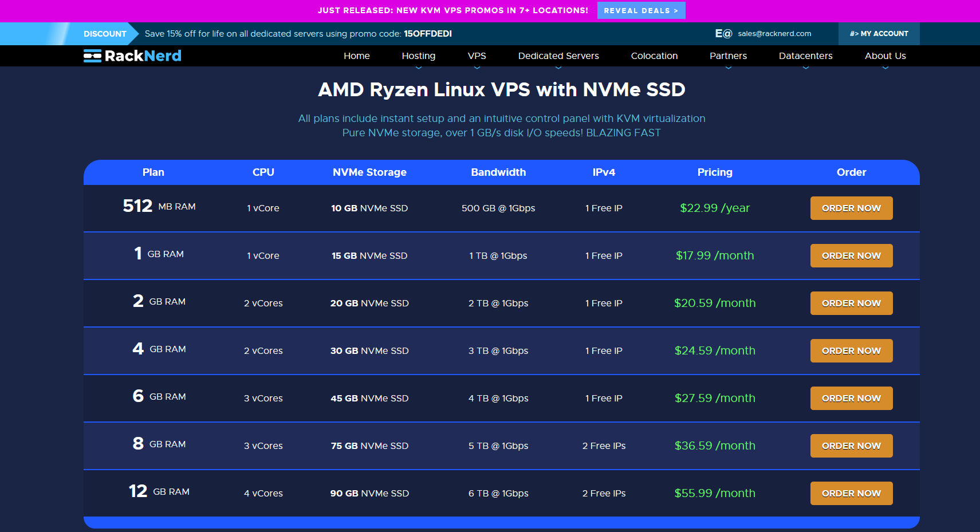Click the 45 GB NVMe SSD cell
The height and width of the screenshot is (532, 980).
point(369,399)
